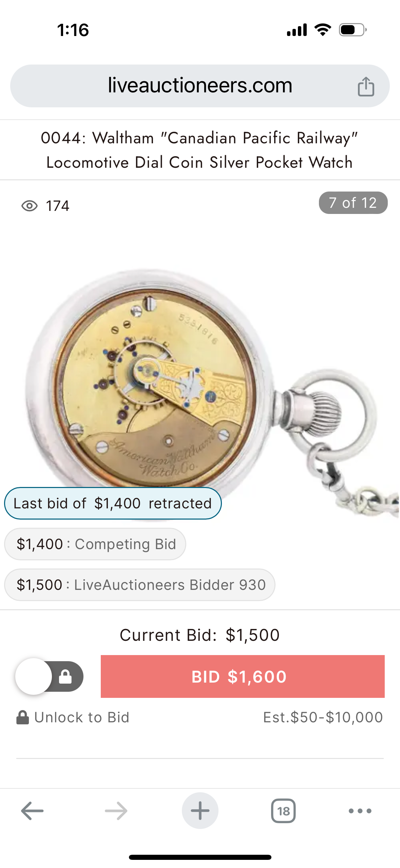
Task: Tap the eye views icon
Action: [30, 206]
